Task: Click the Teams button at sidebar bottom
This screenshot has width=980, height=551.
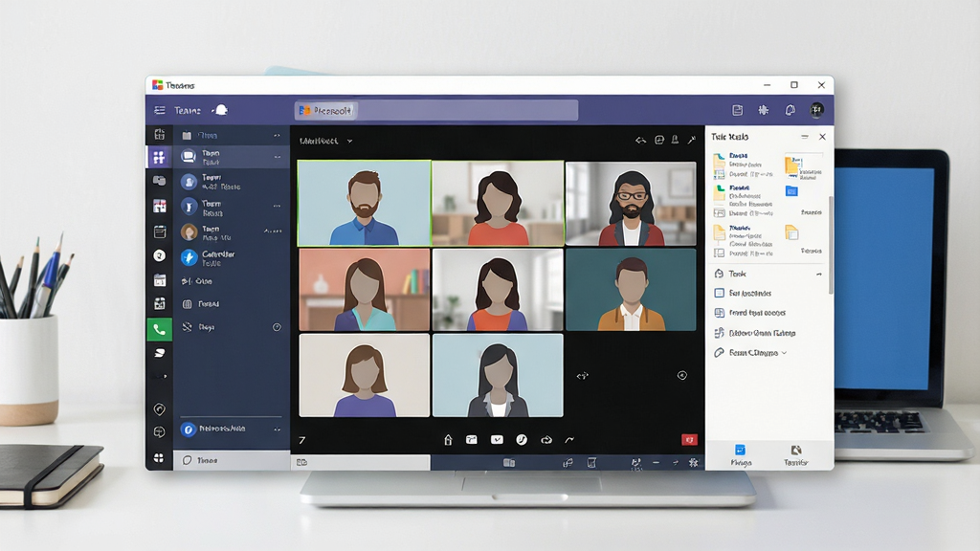Action: click(232, 460)
